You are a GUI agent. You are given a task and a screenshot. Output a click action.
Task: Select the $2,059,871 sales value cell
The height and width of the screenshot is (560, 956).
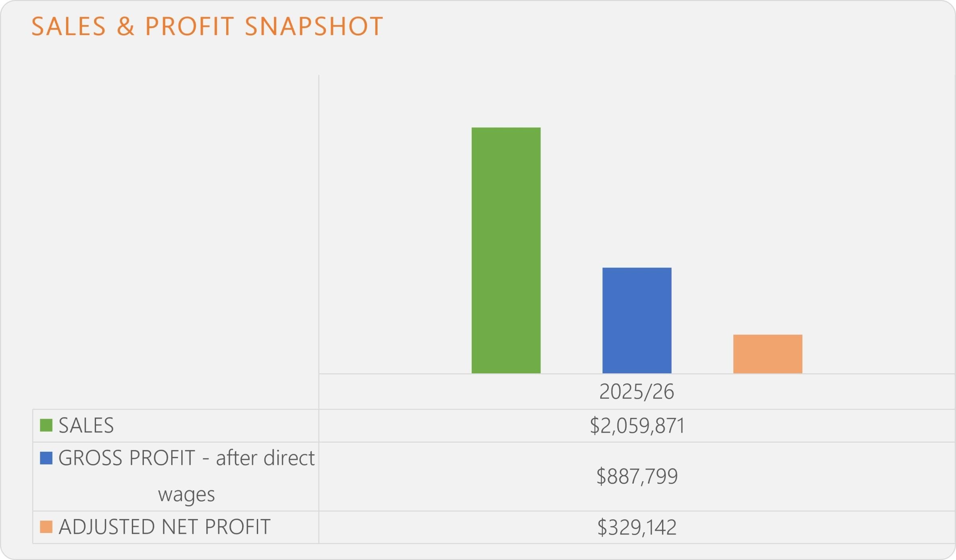coord(637,425)
